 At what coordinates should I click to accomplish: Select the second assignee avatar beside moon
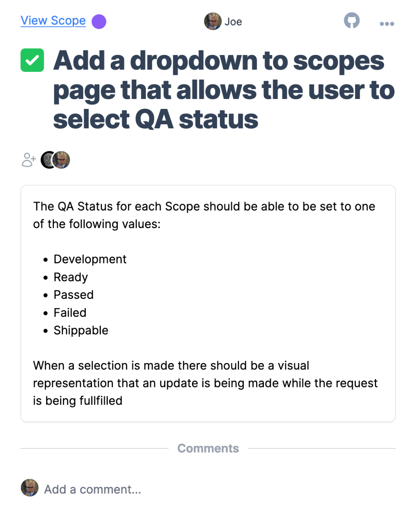[x=61, y=160]
